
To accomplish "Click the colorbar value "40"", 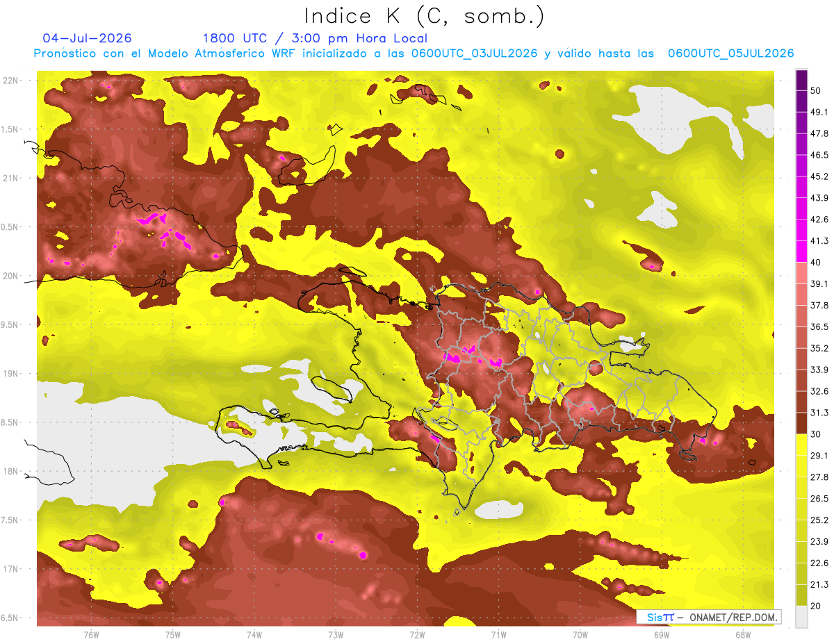I will pos(815,263).
